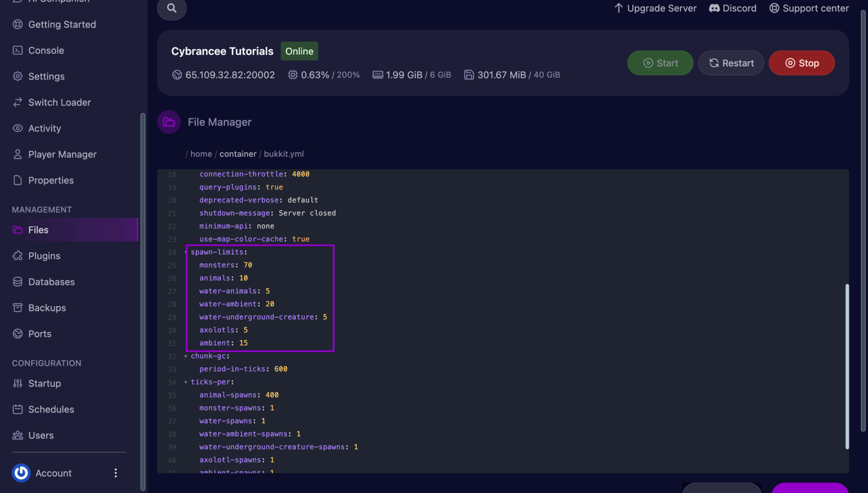Viewport: 868px width, 493px height.
Task: Open Switch Loader page
Action: click(59, 102)
